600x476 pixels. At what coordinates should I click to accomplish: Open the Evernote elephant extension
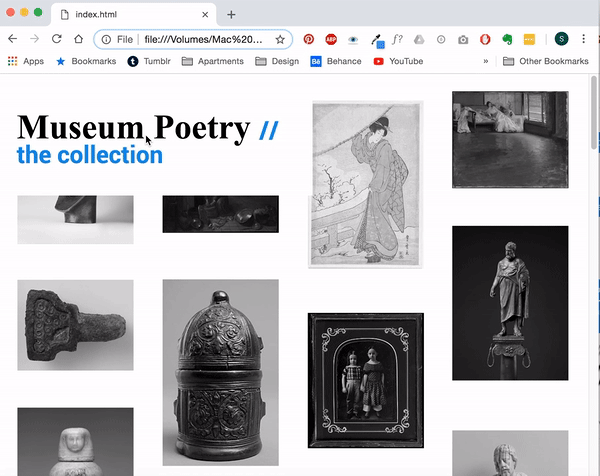[507, 39]
